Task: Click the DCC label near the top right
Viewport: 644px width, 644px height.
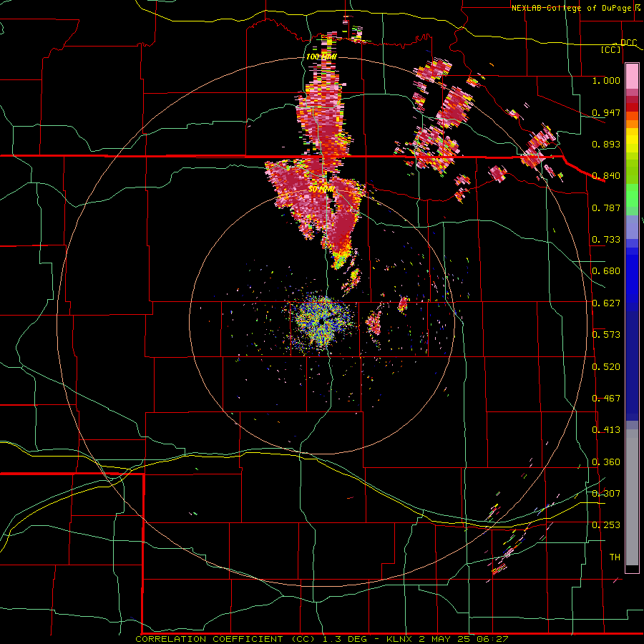Action: [x=628, y=43]
